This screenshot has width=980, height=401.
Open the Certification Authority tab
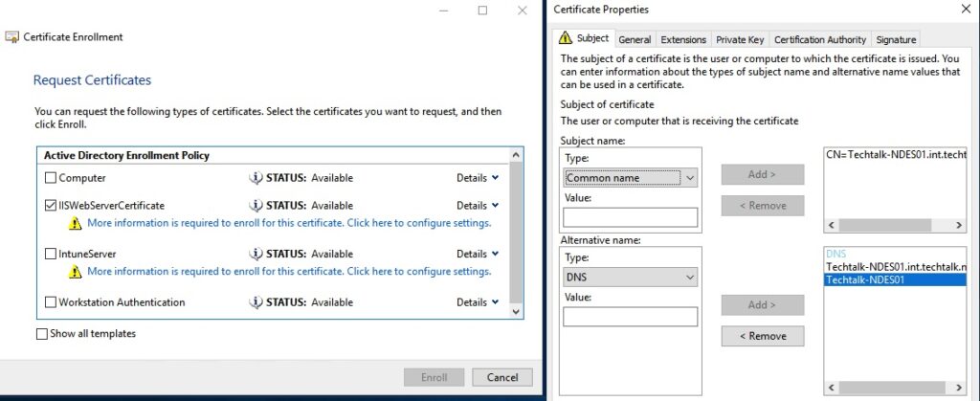pyautogui.click(x=820, y=39)
